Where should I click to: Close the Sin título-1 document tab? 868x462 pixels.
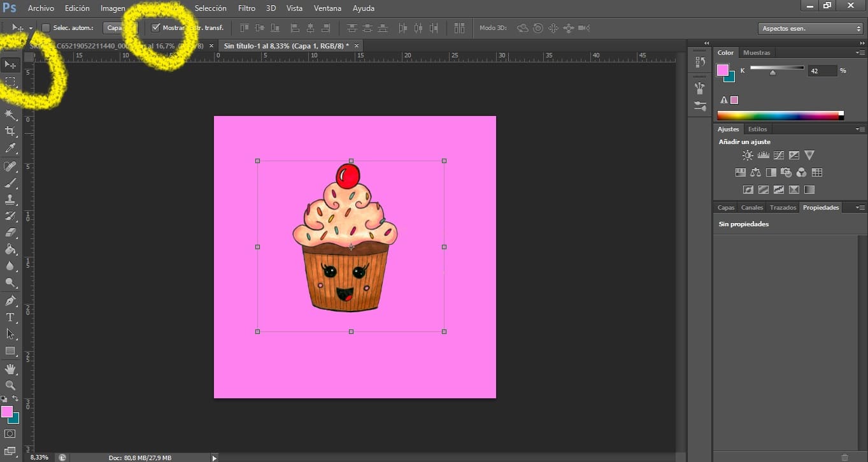tap(357, 46)
